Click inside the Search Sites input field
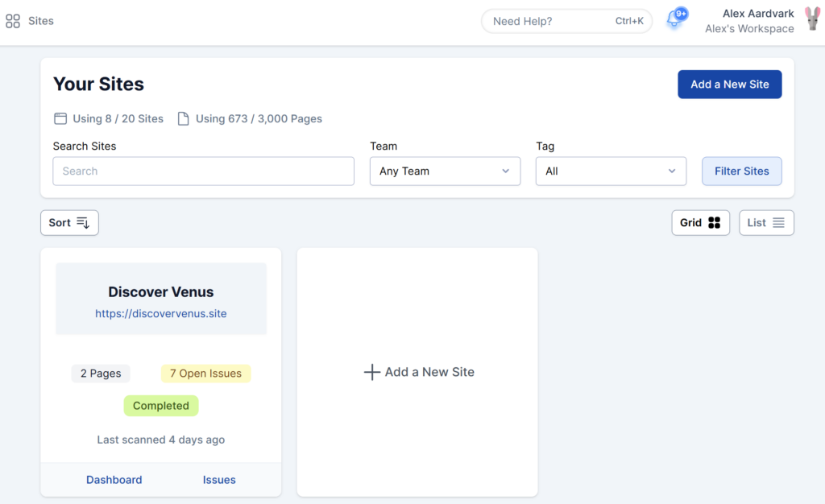The width and height of the screenshot is (825, 504). pos(203,171)
